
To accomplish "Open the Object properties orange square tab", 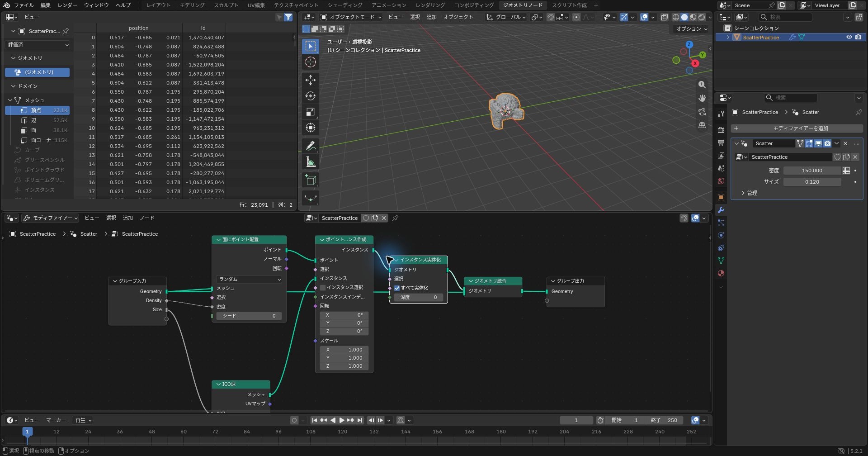I will click(x=721, y=197).
